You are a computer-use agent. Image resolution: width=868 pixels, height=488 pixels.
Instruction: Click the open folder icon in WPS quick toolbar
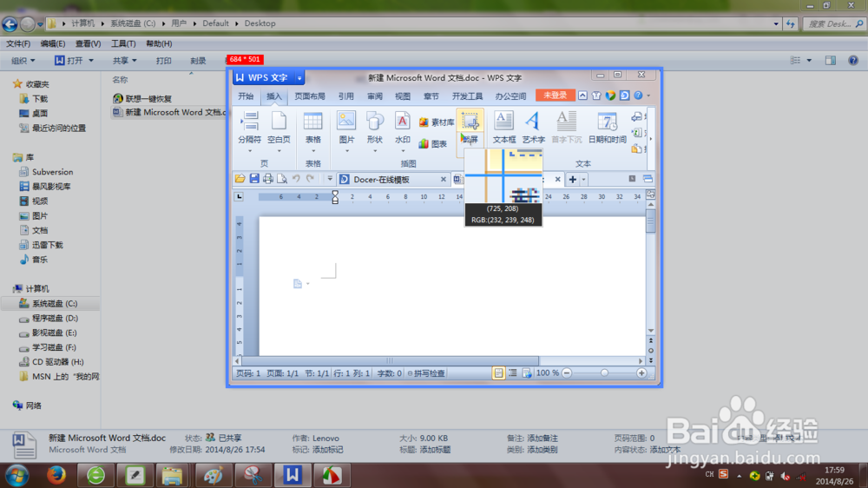tap(240, 179)
